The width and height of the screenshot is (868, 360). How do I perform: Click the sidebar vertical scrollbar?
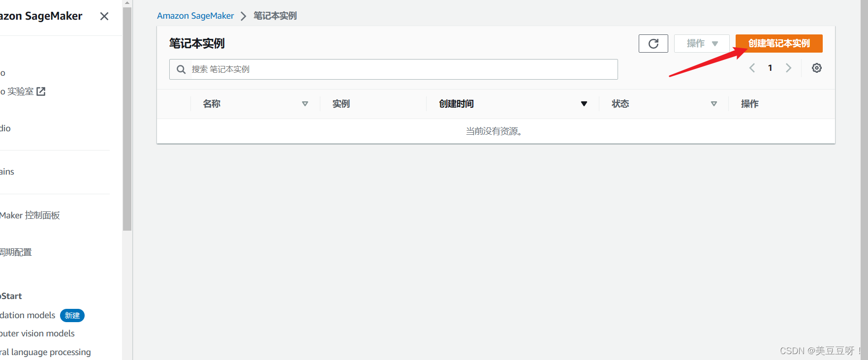[127, 118]
